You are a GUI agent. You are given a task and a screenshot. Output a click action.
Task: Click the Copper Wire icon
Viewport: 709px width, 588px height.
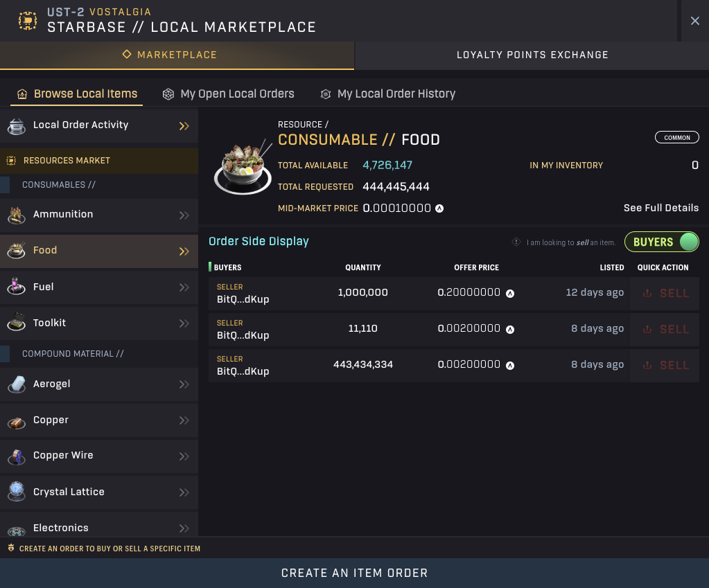coord(18,455)
